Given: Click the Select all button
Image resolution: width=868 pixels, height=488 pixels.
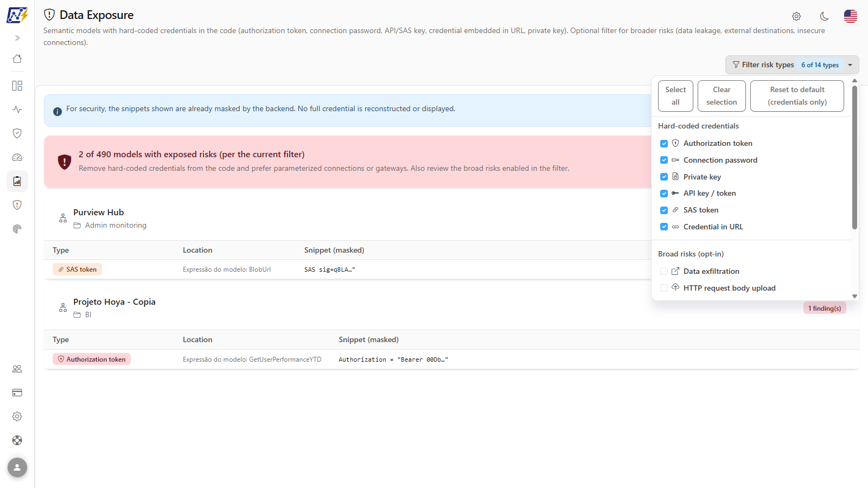Looking at the screenshot, I should click(x=675, y=96).
